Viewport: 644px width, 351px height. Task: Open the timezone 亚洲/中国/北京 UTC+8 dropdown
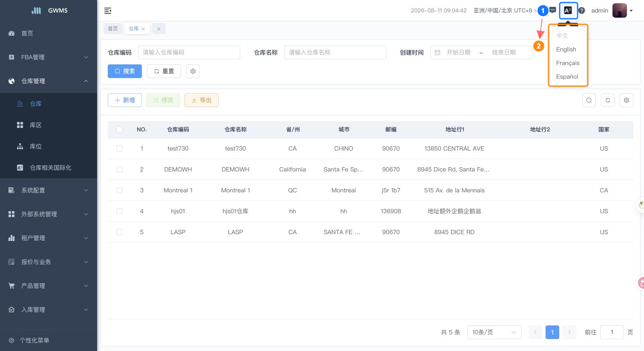[x=505, y=11]
